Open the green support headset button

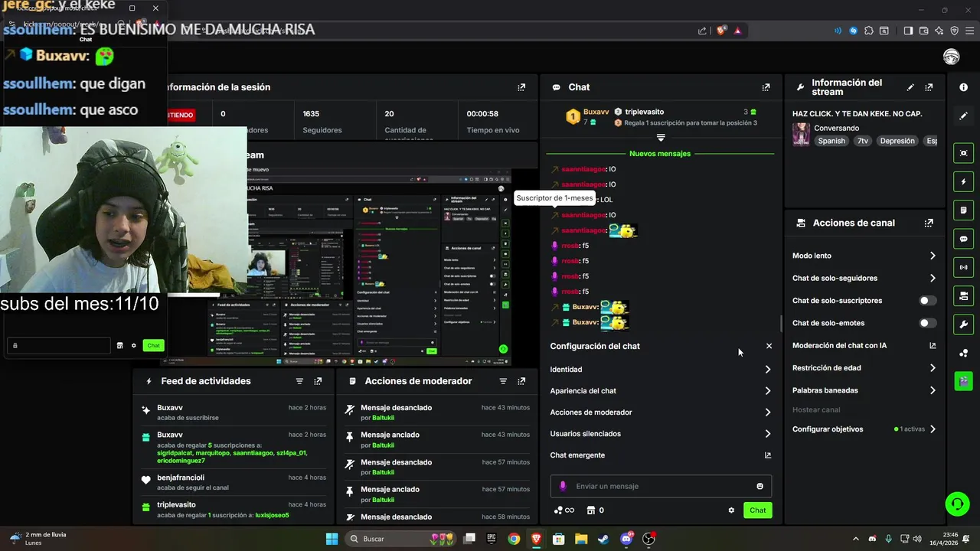(957, 504)
